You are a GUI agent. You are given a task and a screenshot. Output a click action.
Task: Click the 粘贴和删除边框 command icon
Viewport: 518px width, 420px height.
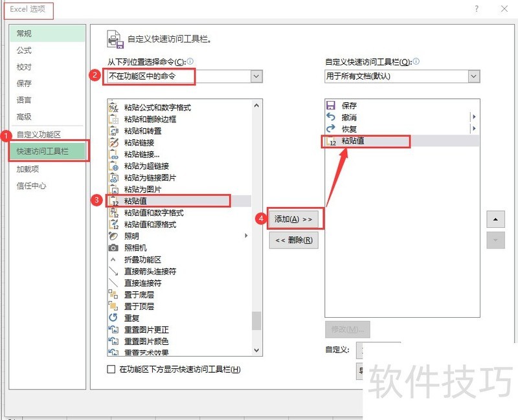pyautogui.click(x=113, y=119)
